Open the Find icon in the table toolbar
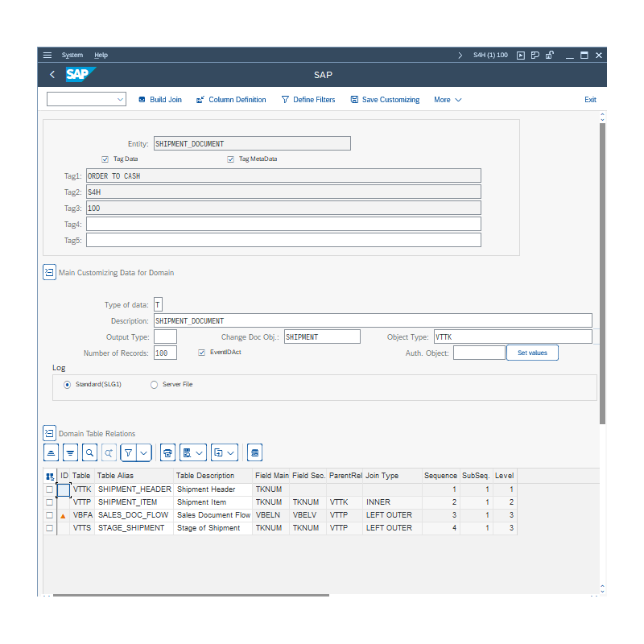644x644 pixels. [x=89, y=452]
